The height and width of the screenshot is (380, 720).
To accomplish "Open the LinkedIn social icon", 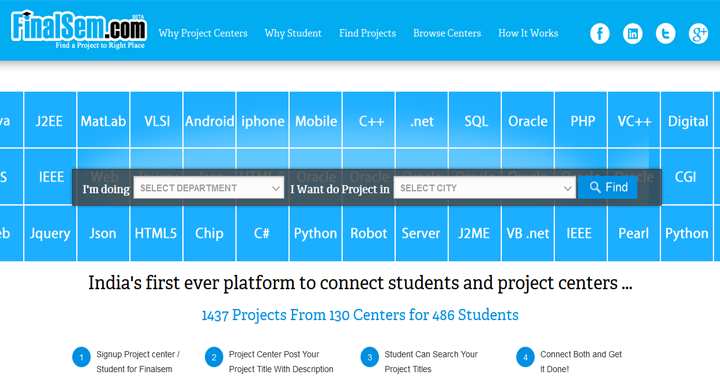I will [x=633, y=34].
